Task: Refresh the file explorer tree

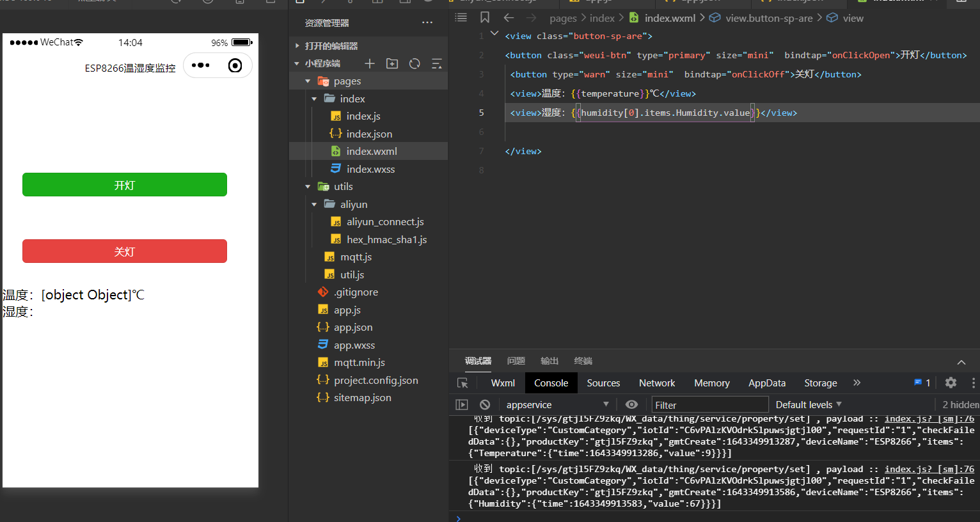Action: [x=415, y=63]
